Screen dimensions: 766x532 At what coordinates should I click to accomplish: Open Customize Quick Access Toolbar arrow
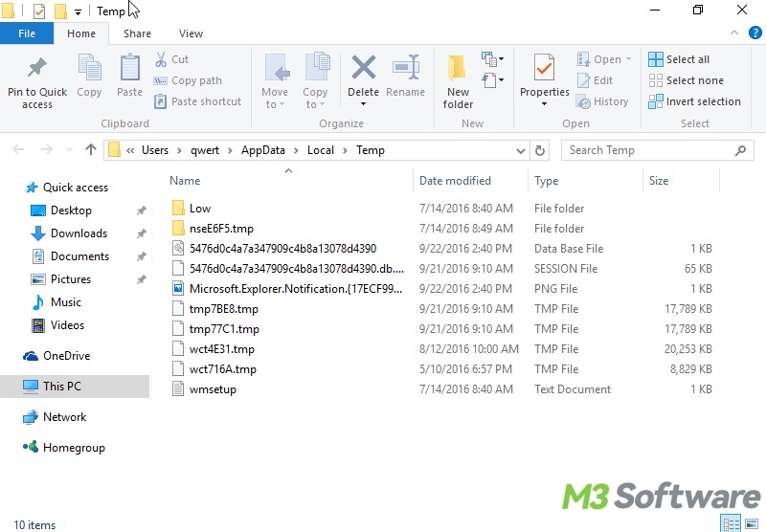pyautogui.click(x=78, y=11)
